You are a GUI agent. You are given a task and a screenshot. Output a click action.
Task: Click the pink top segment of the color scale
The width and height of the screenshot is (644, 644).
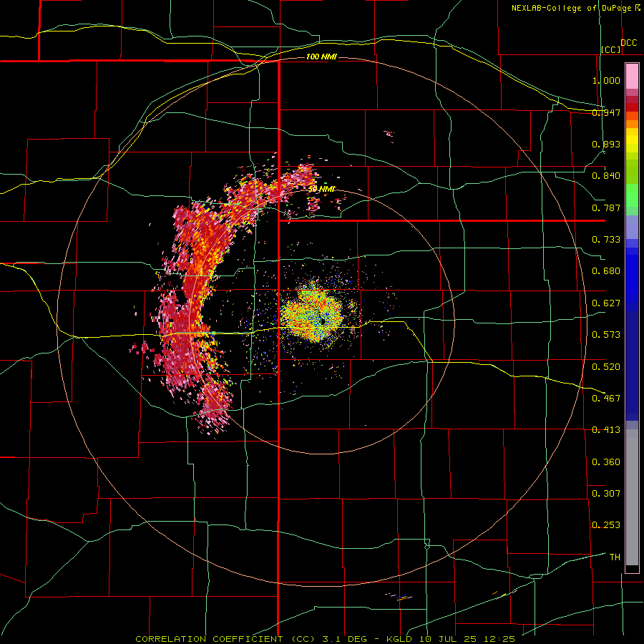pyautogui.click(x=632, y=76)
